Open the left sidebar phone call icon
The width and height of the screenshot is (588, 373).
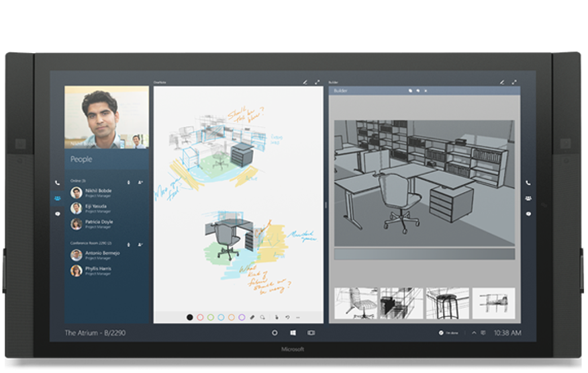tap(57, 183)
